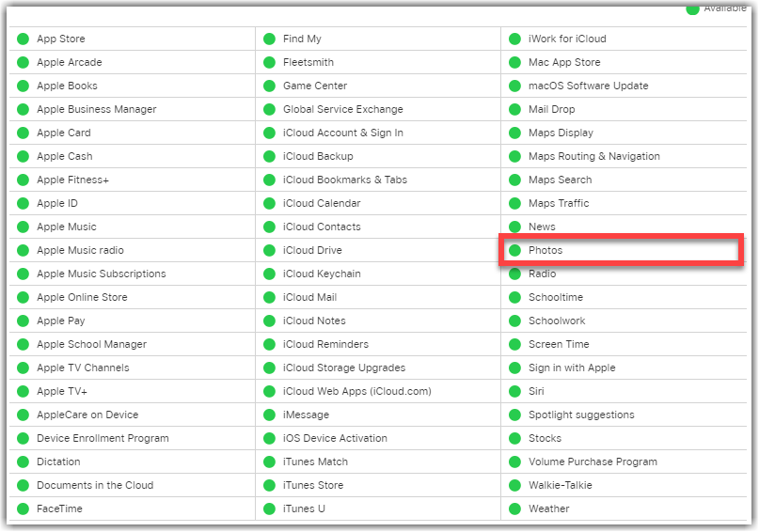
Task: Click the green dot beside iMessage
Action: pos(269,415)
